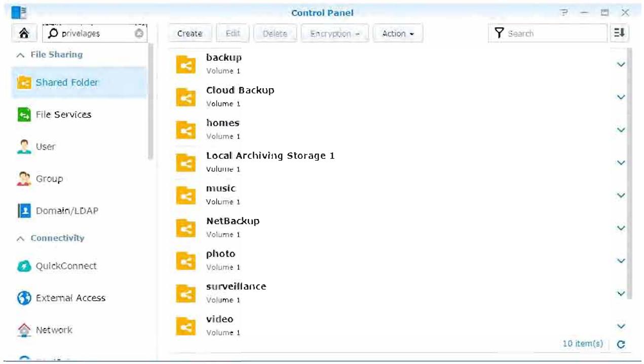644x364 pixels.
Task: Click the refresh icon near item count
Action: [x=621, y=344]
